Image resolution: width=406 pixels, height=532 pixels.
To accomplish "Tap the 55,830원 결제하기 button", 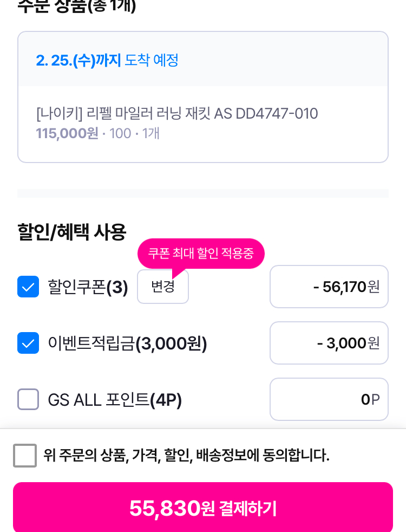I will pos(203,508).
